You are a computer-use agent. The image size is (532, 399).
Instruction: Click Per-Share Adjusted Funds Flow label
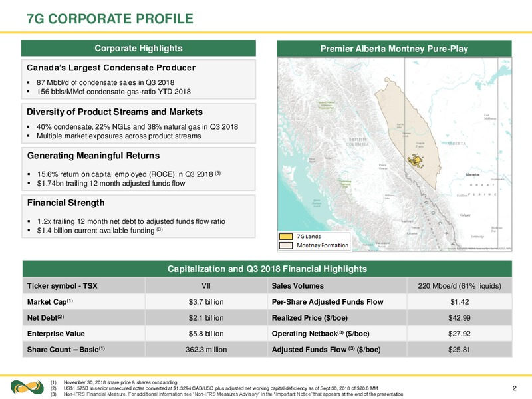point(337,302)
